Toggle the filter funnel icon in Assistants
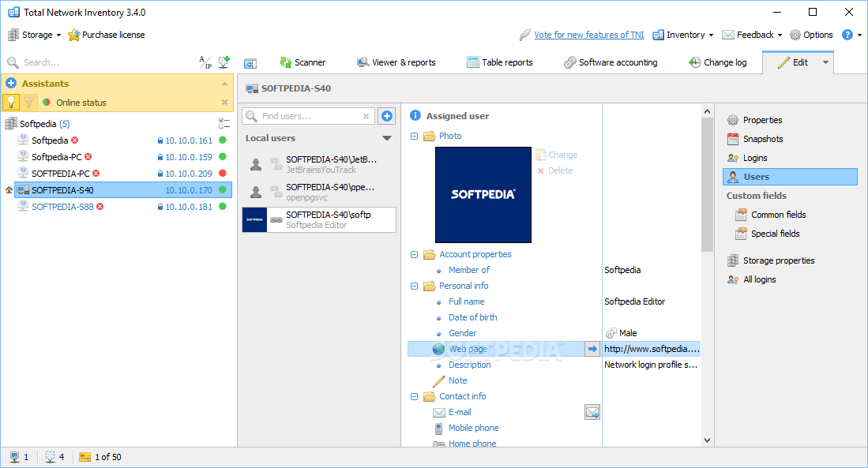Image resolution: width=868 pixels, height=468 pixels. pos(29,103)
